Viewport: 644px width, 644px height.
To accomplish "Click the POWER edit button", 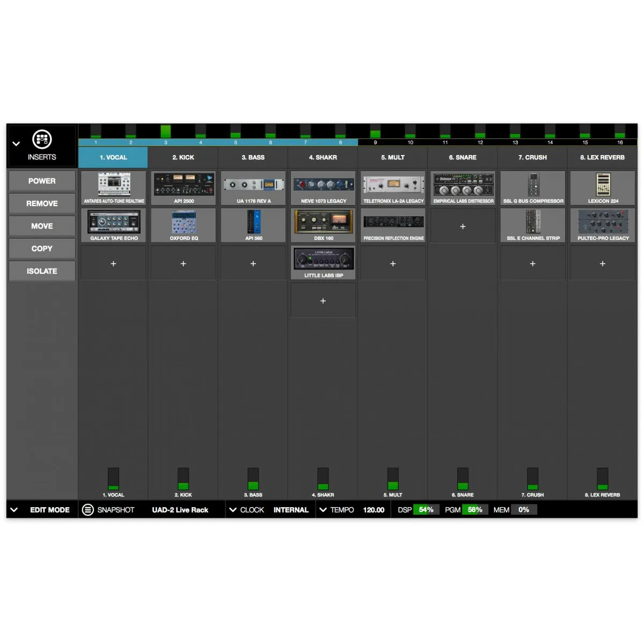I will 42,181.
